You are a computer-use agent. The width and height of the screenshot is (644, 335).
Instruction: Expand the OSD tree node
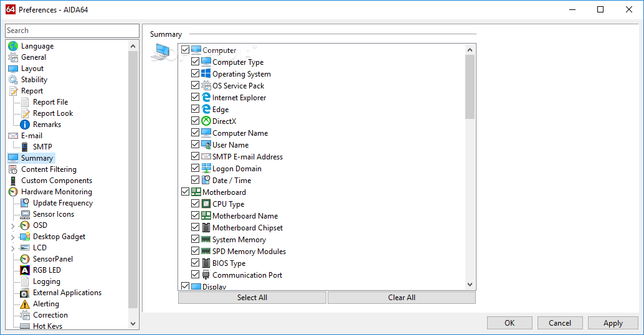point(12,226)
